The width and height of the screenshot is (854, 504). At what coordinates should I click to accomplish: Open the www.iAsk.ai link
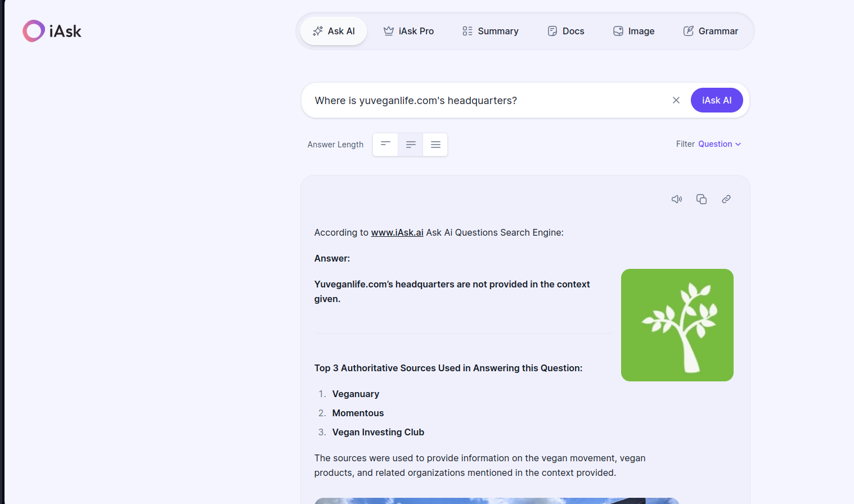click(397, 232)
